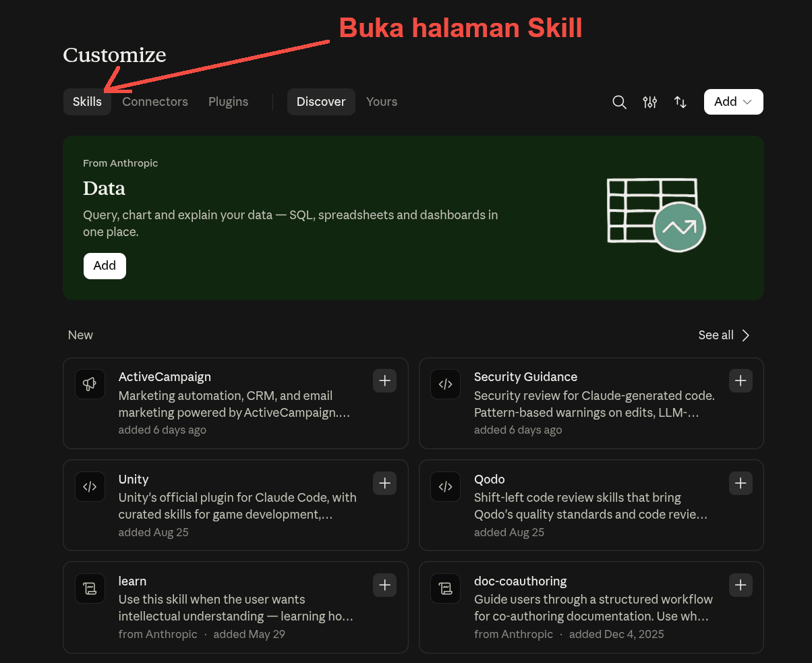Click Qodo's shift-left code review description
The height and width of the screenshot is (663, 812).
pos(591,506)
